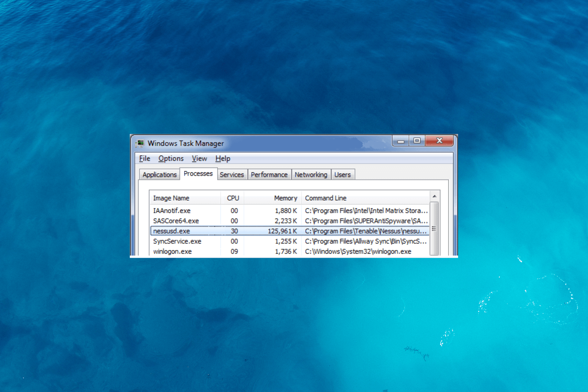
Task: Switch to the Applications tab
Action: (160, 175)
